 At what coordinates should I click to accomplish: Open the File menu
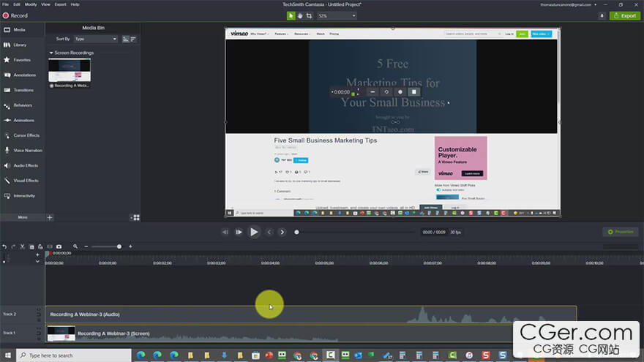click(5, 4)
